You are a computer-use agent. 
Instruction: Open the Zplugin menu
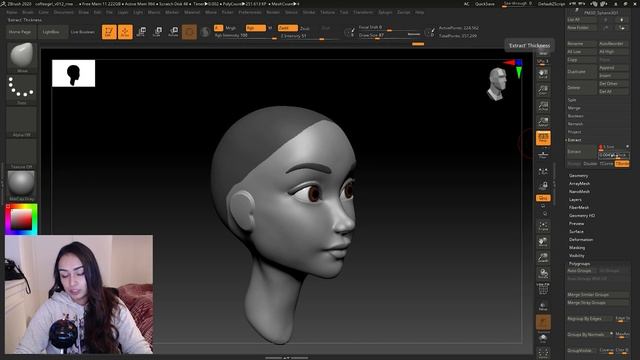pos(385,12)
